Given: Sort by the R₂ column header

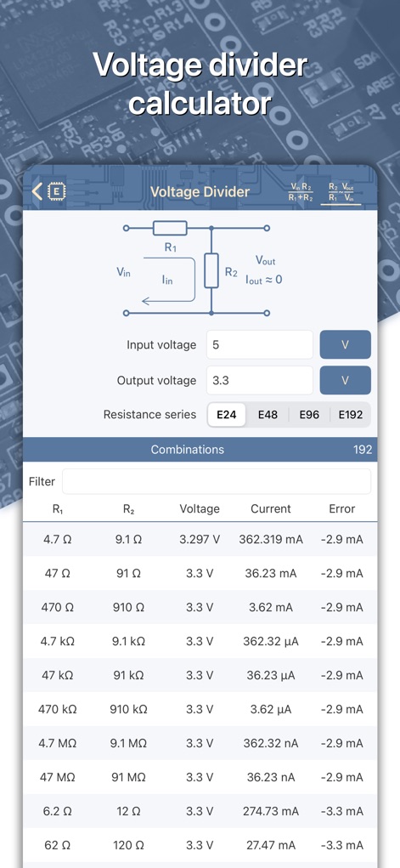Looking at the screenshot, I should (x=128, y=509).
